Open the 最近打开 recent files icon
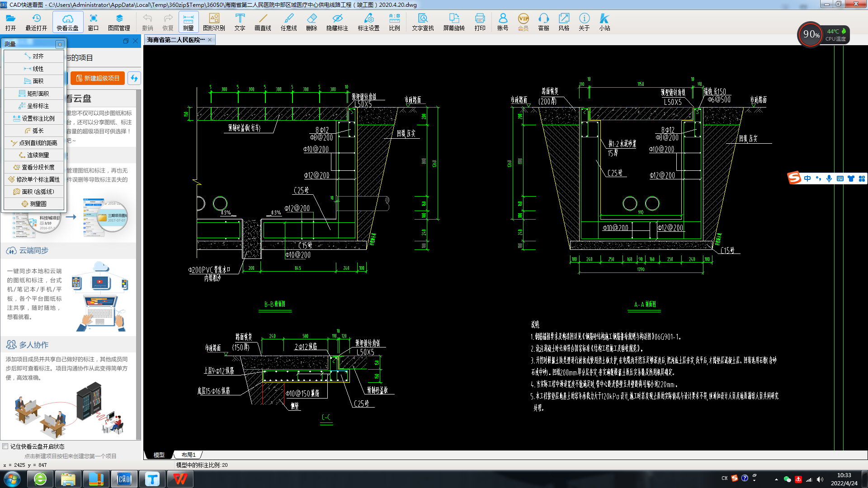 36,22
